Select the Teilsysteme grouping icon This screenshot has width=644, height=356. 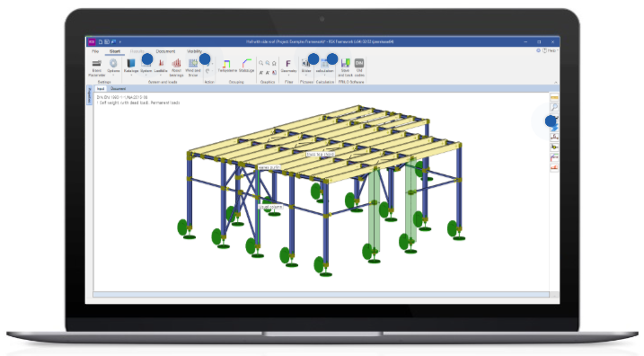(226, 64)
